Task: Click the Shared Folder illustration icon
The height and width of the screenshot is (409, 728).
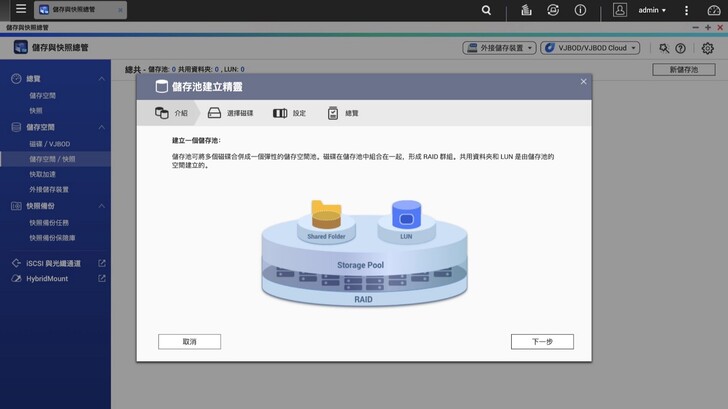Action: (x=326, y=215)
